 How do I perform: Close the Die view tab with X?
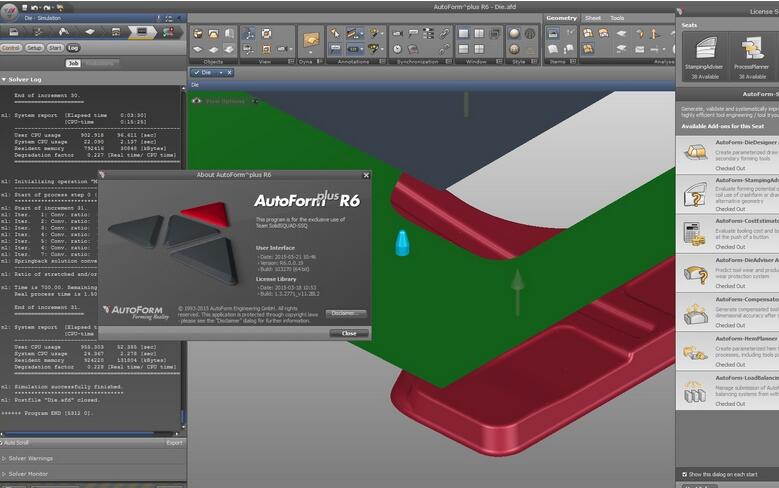[230, 73]
